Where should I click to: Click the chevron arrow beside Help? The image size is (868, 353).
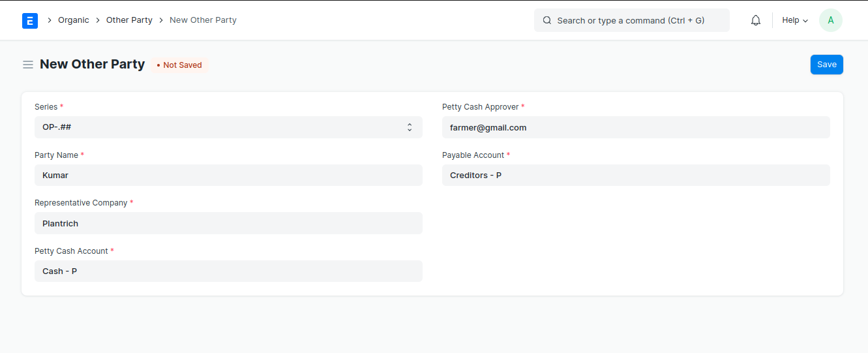[805, 21]
